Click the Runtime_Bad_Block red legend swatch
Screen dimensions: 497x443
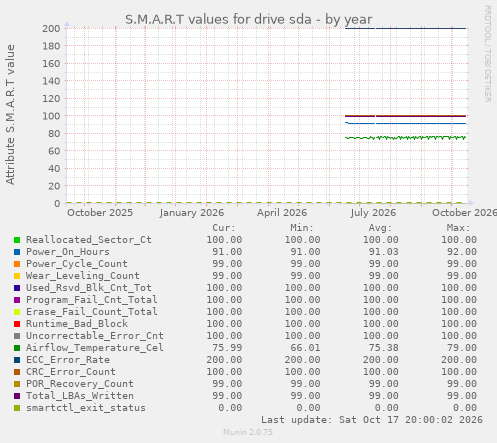click(17, 324)
